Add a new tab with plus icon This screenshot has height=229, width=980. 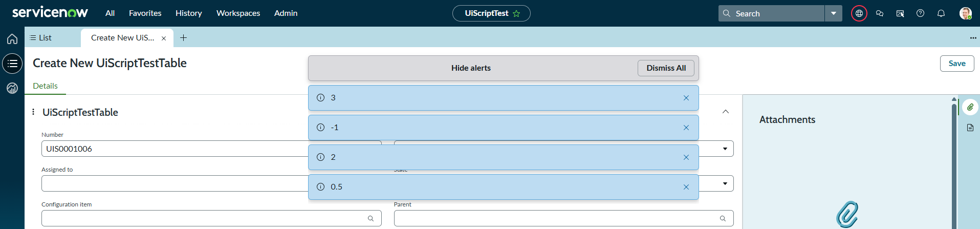point(183,37)
